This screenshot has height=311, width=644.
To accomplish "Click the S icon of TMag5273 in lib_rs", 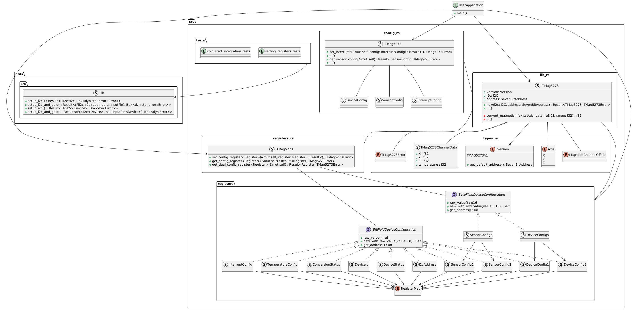I will pos(538,85).
